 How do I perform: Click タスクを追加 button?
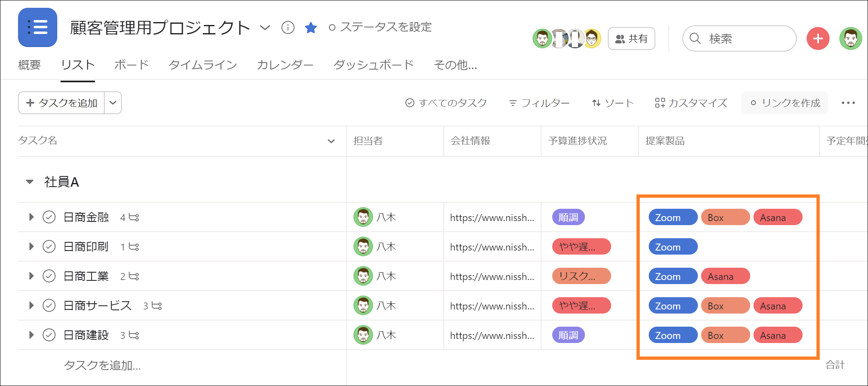pyautogui.click(x=61, y=103)
